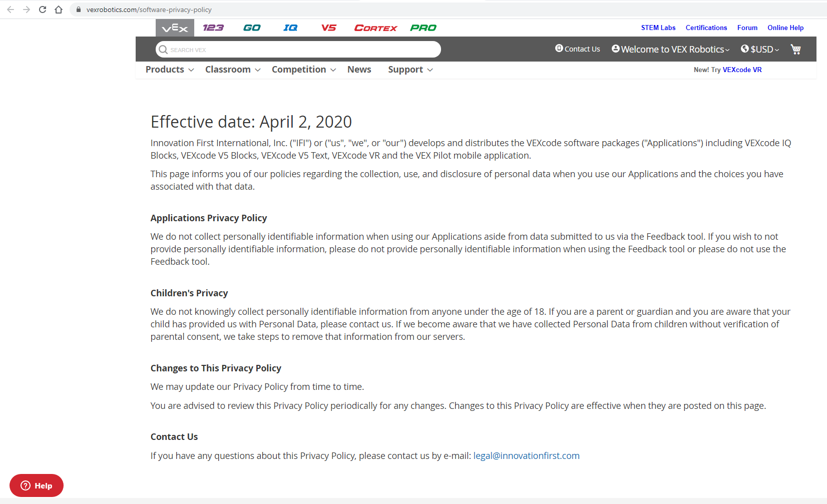Select the V5 brand icon

(x=329, y=28)
